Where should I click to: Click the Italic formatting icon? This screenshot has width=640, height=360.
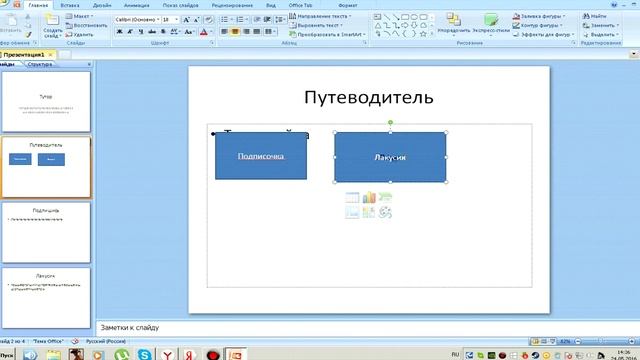pyautogui.click(x=130, y=31)
